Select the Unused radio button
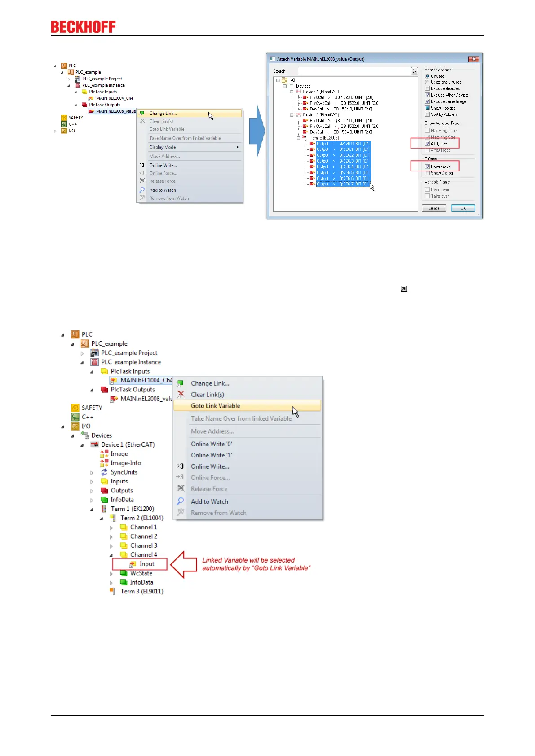The height and width of the screenshot is (756, 535). 427,76
